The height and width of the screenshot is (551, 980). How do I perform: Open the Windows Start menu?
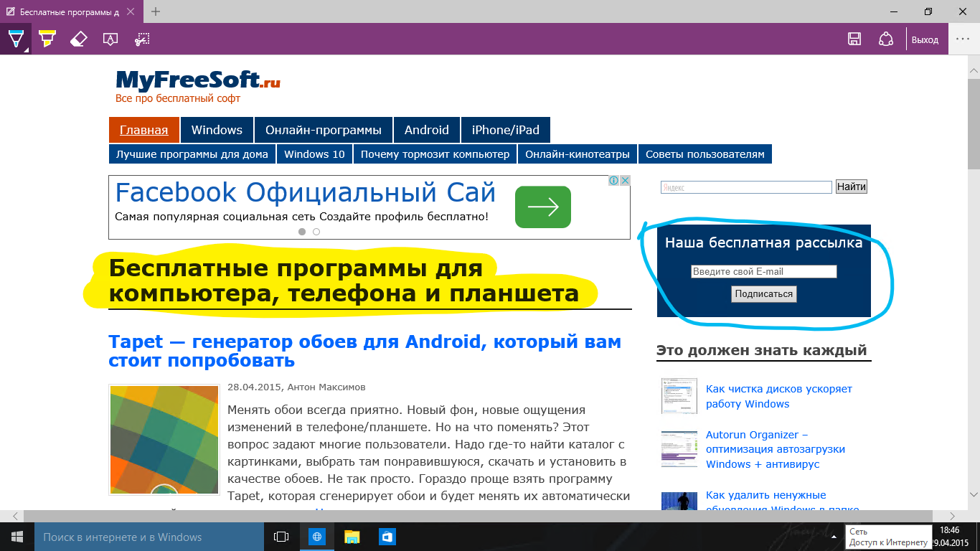17,537
